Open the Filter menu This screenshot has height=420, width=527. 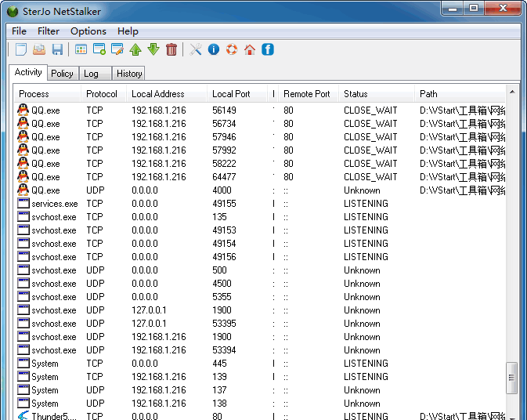49,31
